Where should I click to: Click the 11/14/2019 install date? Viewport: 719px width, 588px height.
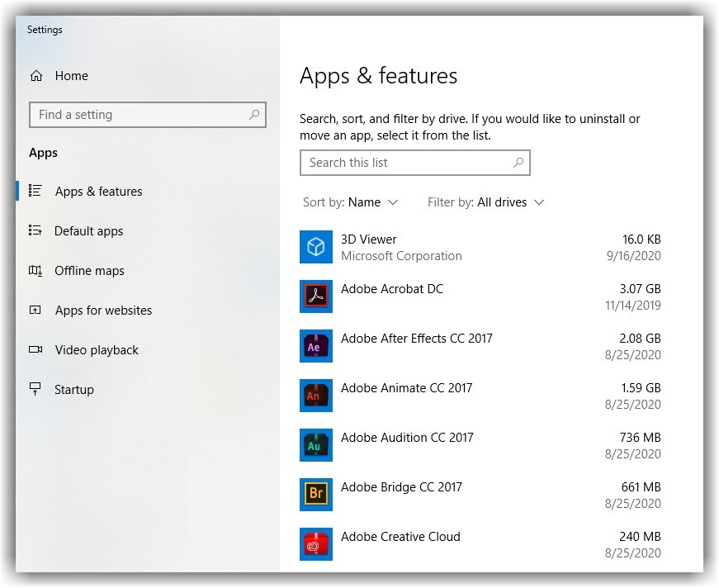click(633, 305)
